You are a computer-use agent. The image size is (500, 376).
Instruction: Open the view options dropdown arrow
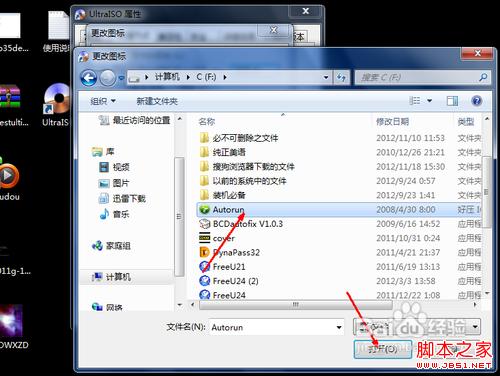pyautogui.click(x=429, y=101)
